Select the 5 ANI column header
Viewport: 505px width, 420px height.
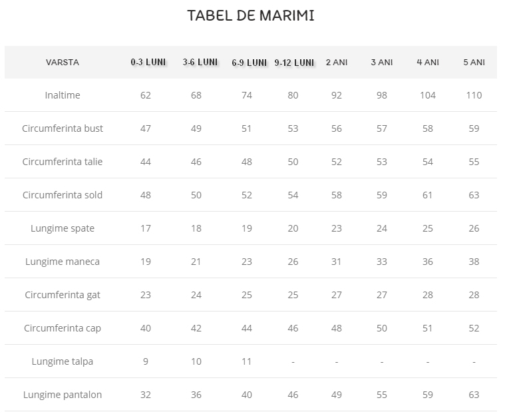(x=474, y=62)
